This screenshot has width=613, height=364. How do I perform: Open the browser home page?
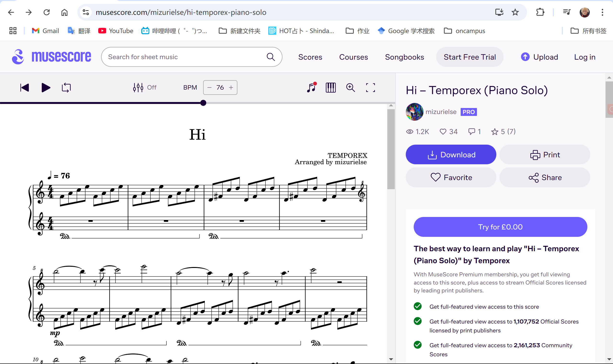tap(64, 12)
